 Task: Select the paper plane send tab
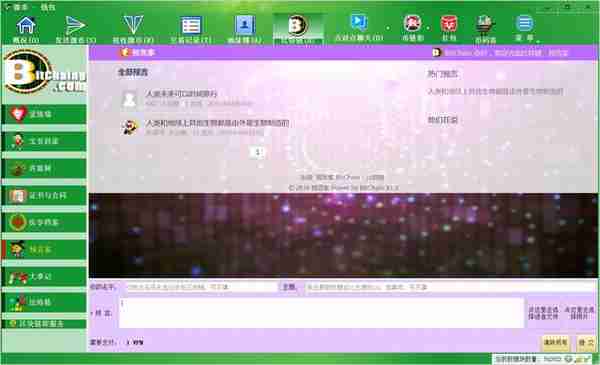[x=75, y=29]
